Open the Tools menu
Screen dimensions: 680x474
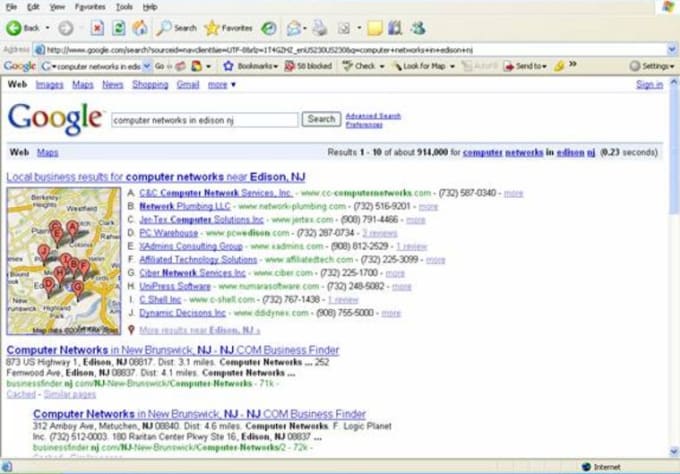[x=124, y=7]
